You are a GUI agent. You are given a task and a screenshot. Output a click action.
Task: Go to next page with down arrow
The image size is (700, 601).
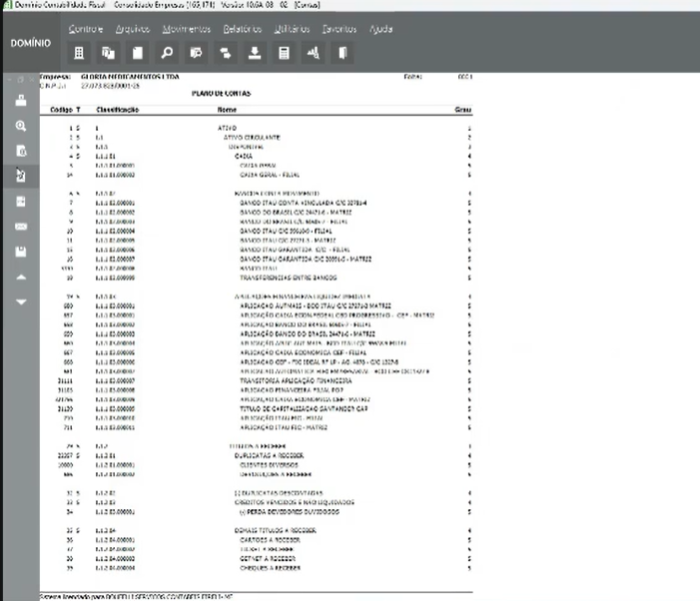click(21, 302)
